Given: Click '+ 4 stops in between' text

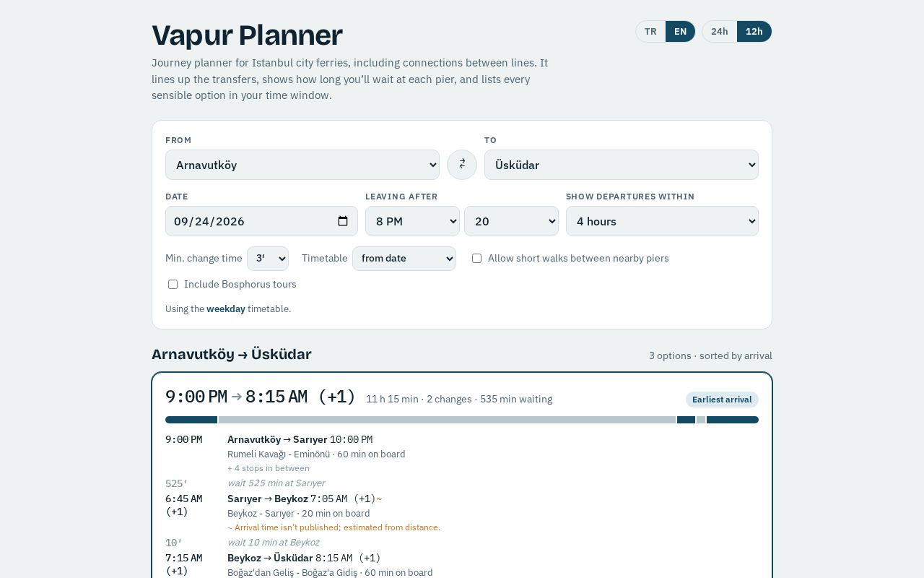Looking at the screenshot, I should coord(269,468).
